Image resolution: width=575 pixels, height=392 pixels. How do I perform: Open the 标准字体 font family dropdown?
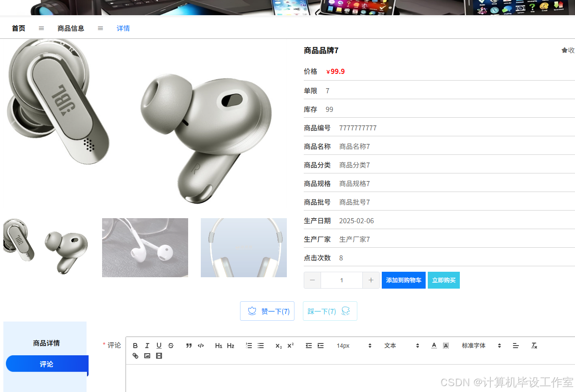(481, 346)
